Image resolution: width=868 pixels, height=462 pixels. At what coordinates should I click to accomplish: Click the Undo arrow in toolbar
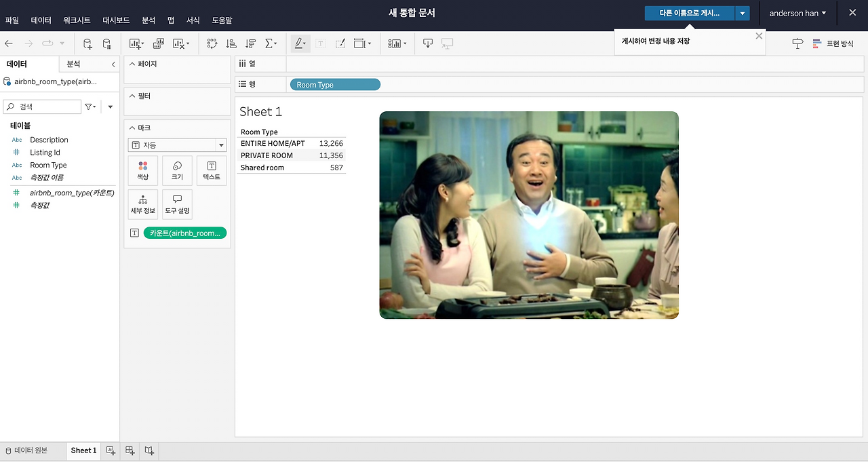9,43
